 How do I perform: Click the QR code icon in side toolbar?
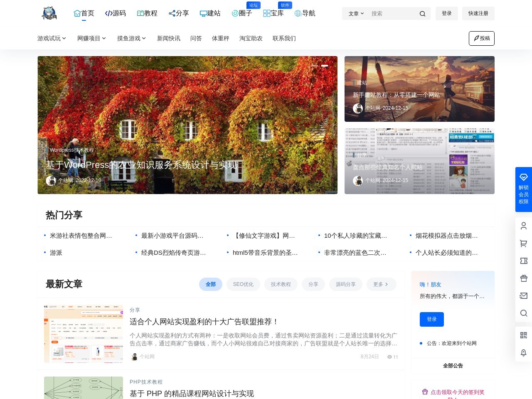click(x=524, y=335)
